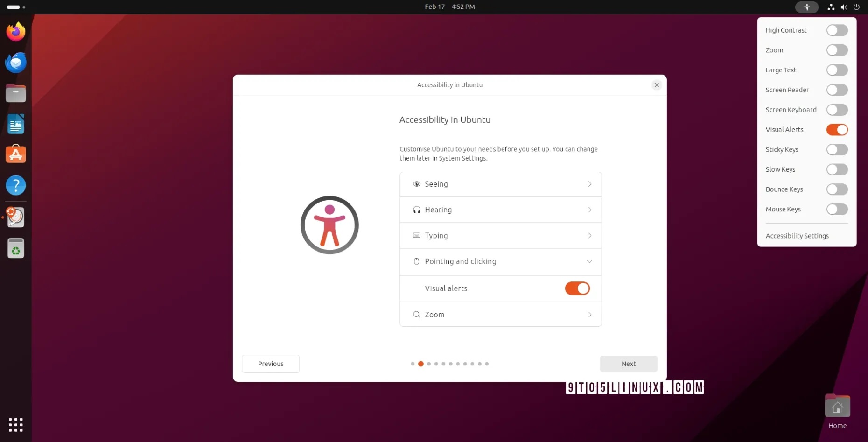Open the Files manager in the dock
Viewport: 868px width, 442px height.
tap(16, 93)
